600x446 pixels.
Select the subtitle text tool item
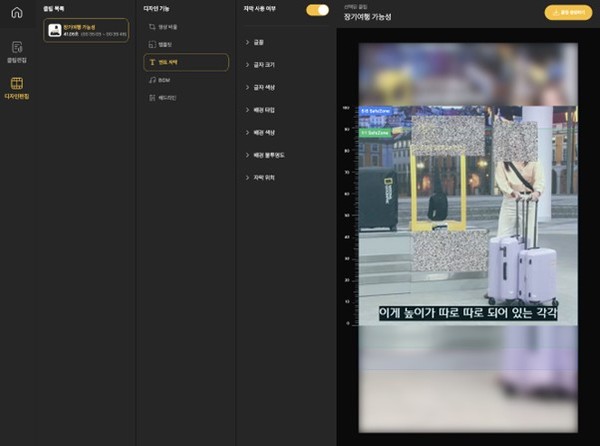[x=185, y=62]
